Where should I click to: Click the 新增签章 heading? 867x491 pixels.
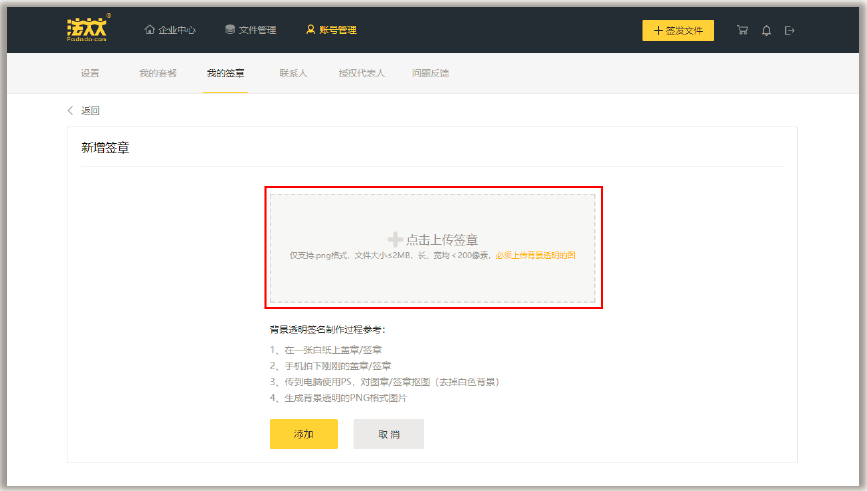tap(105, 148)
